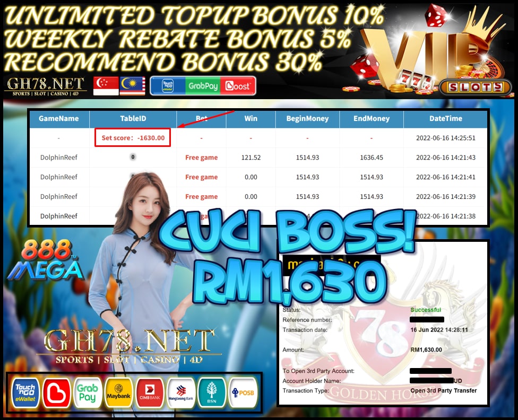This screenshot has height=420, width=518.
Task: Click the small GH78.NET logo at top left
Action: tap(45, 86)
